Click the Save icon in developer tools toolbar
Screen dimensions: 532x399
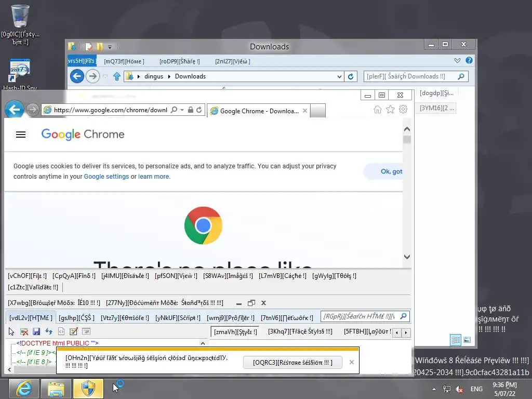(36, 331)
